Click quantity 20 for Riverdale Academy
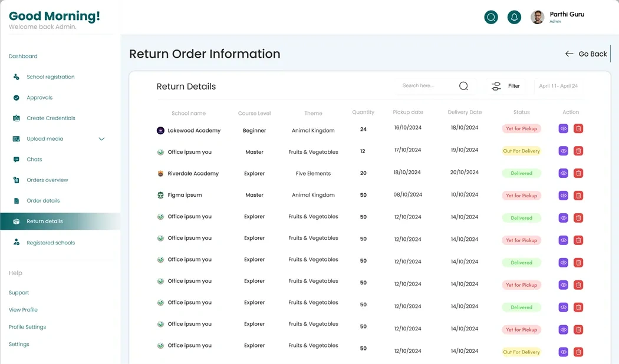The height and width of the screenshot is (364, 619). [x=363, y=173]
